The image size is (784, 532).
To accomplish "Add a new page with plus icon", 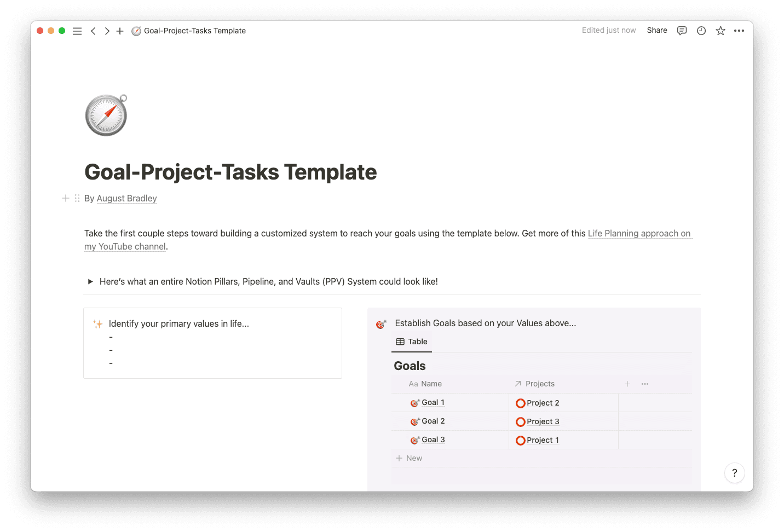I will point(120,31).
